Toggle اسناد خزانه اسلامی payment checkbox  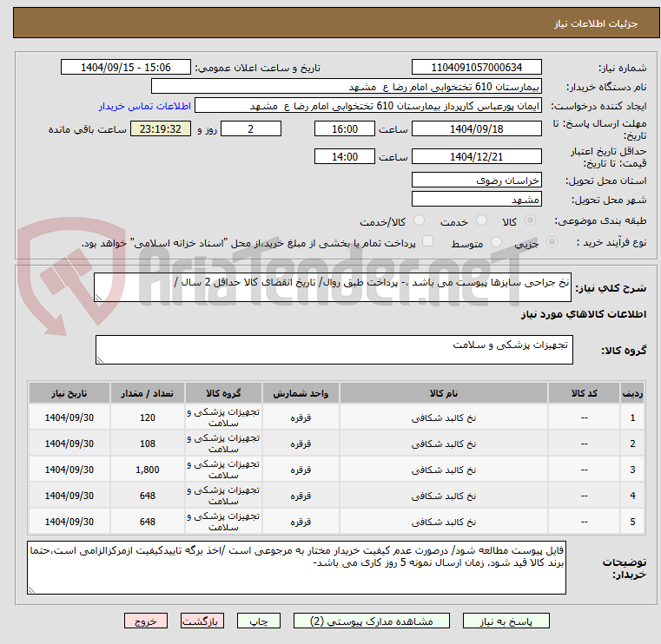coord(427,241)
